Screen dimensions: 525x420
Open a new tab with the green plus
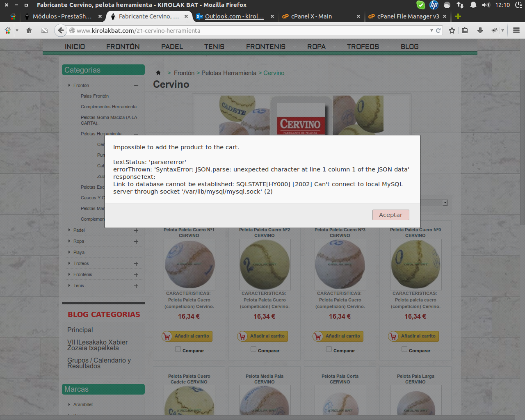click(458, 16)
